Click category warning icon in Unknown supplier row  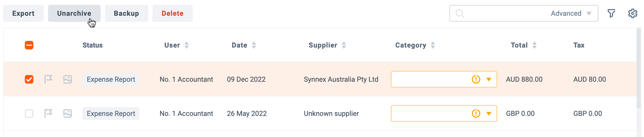point(476,113)
